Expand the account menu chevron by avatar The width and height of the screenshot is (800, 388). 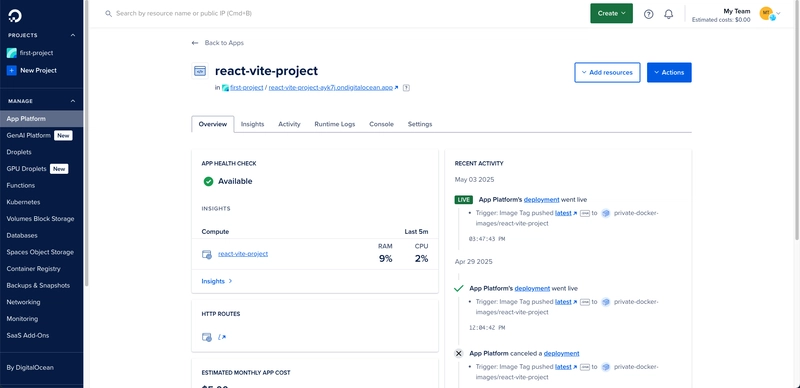778,14
